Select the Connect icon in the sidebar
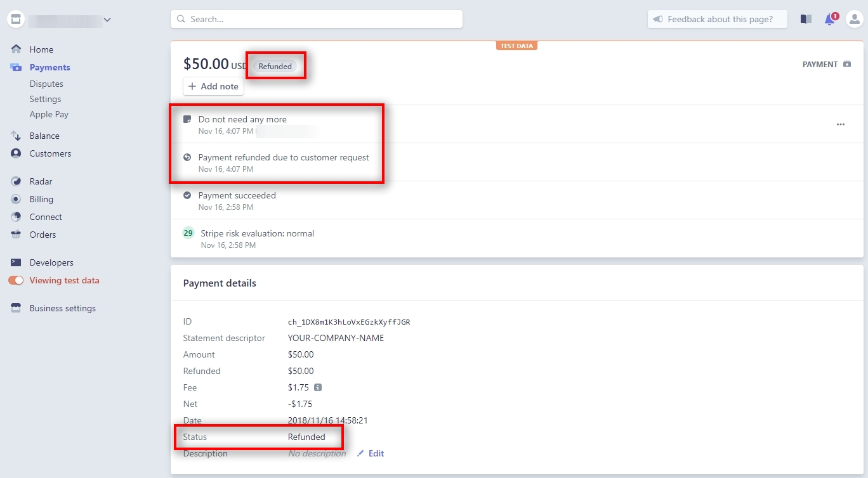The image size is (868, 478). click(x=16, y=217)
